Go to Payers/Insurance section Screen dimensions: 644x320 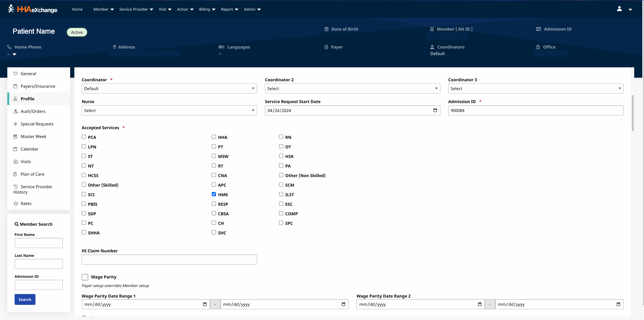tap(38, 86)
